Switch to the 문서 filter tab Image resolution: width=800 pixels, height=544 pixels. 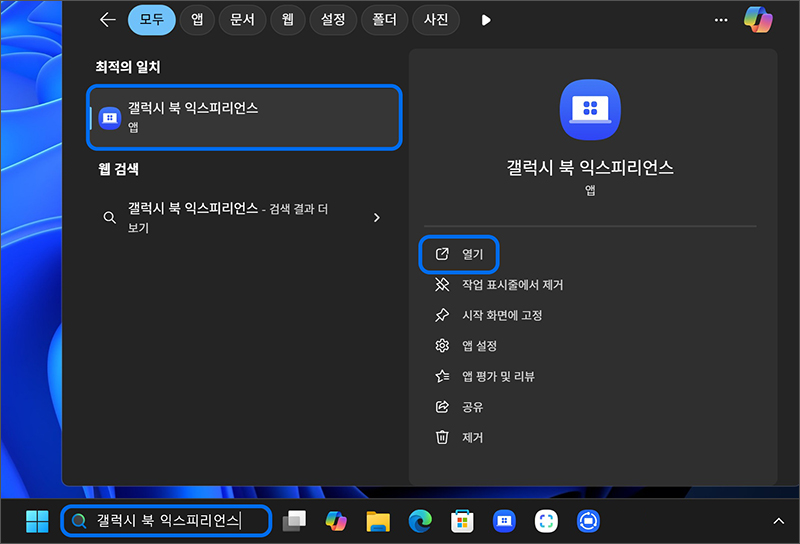pos(242,20)
